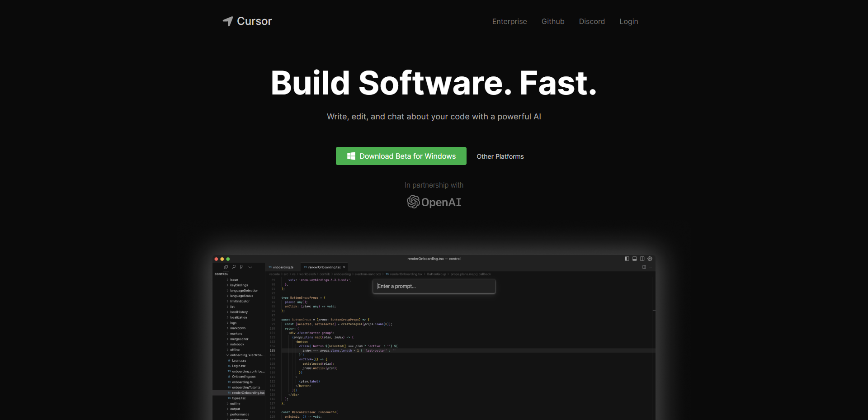Visit the Github link in header
Viewport: 868px width, 420px height.
tap(553, 21)
